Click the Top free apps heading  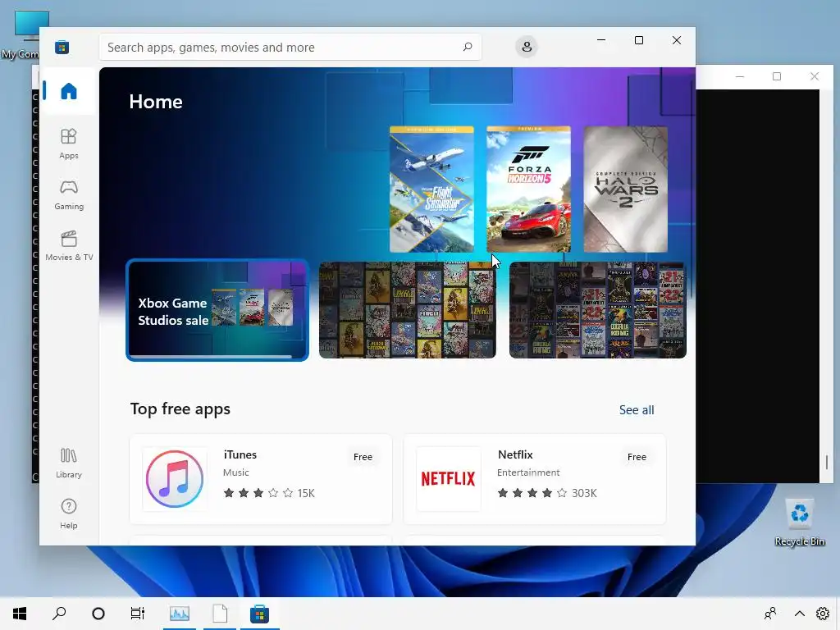180,409
